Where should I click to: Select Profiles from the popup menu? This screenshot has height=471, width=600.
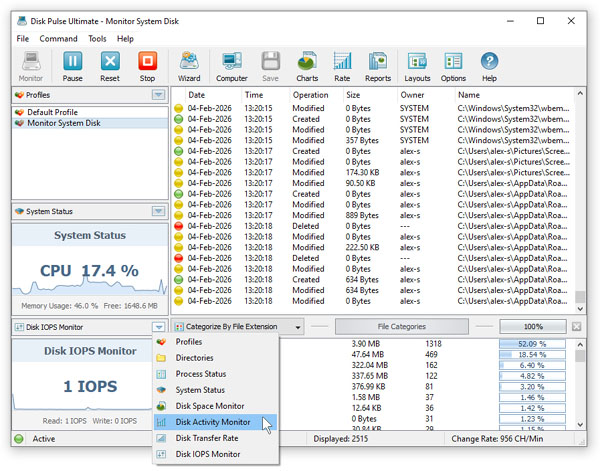[216, 342]
